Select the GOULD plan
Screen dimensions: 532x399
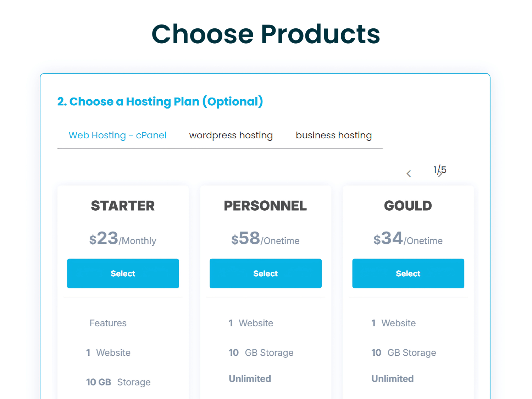pyautogui.click(x=408, y=273)
